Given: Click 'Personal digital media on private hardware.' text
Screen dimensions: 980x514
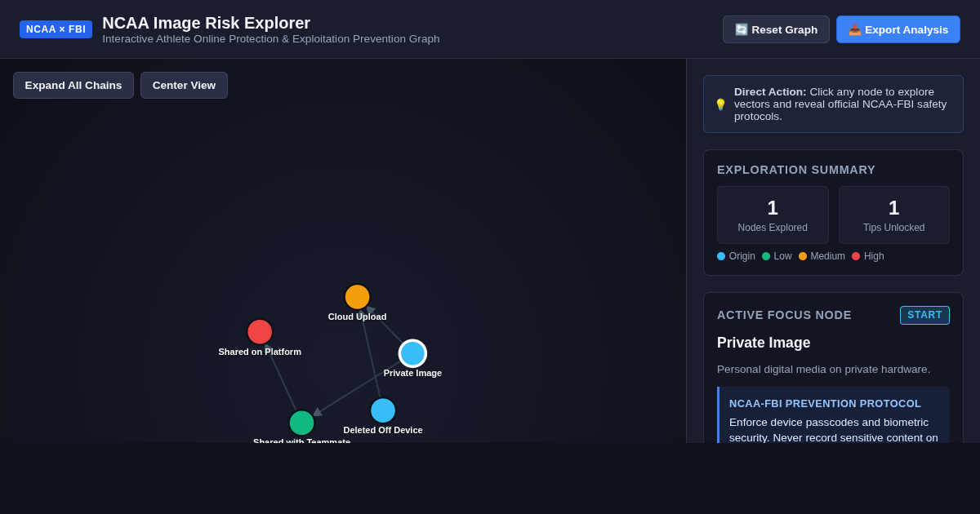Looking at the screenshot, I should [823, 369].
